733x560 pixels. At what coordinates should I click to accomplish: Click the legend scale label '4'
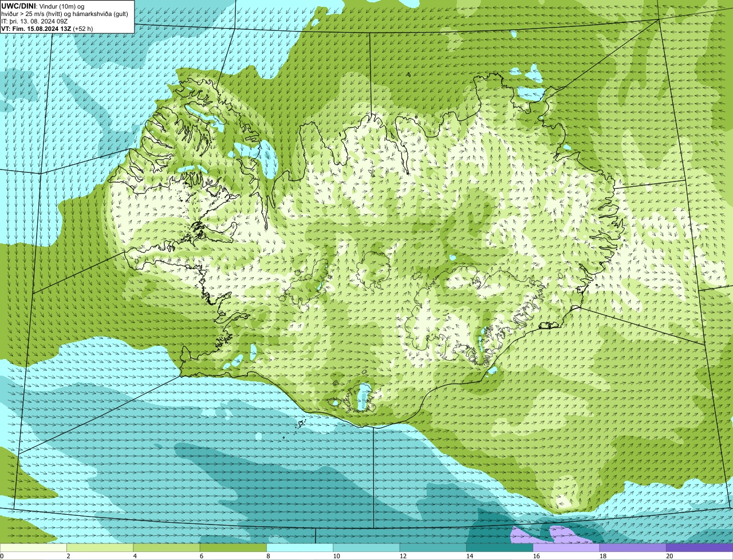coord(135,556)
